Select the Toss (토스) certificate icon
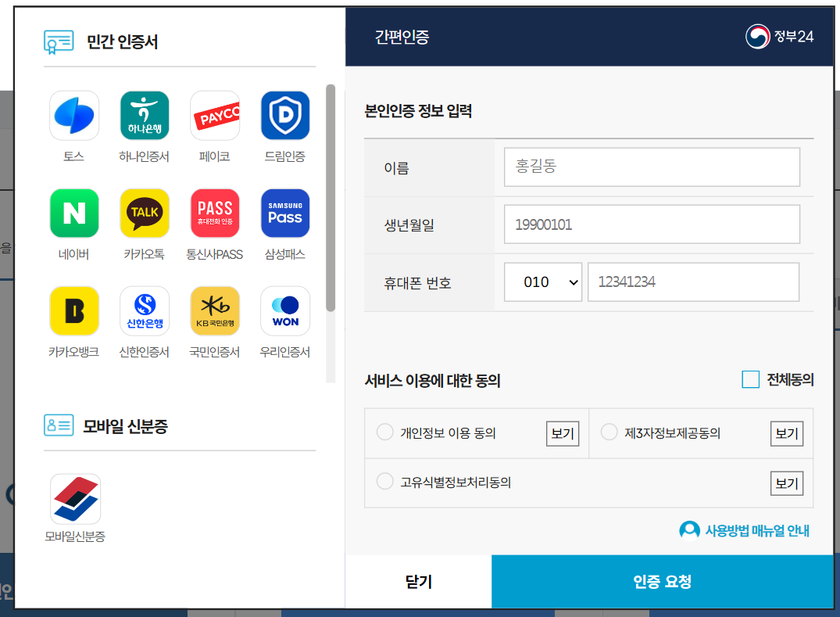This screenshot has width=840, height=617. (x=74, y=115)
